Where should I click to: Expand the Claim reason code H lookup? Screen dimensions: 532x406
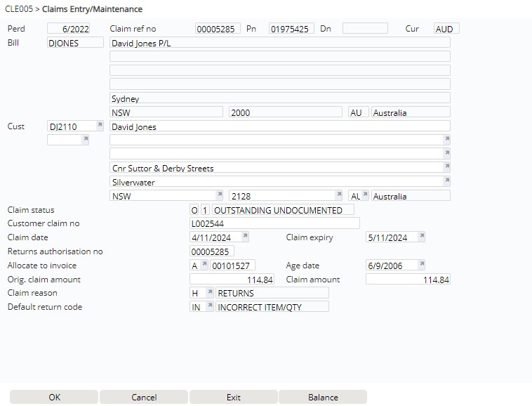[210, 292]
